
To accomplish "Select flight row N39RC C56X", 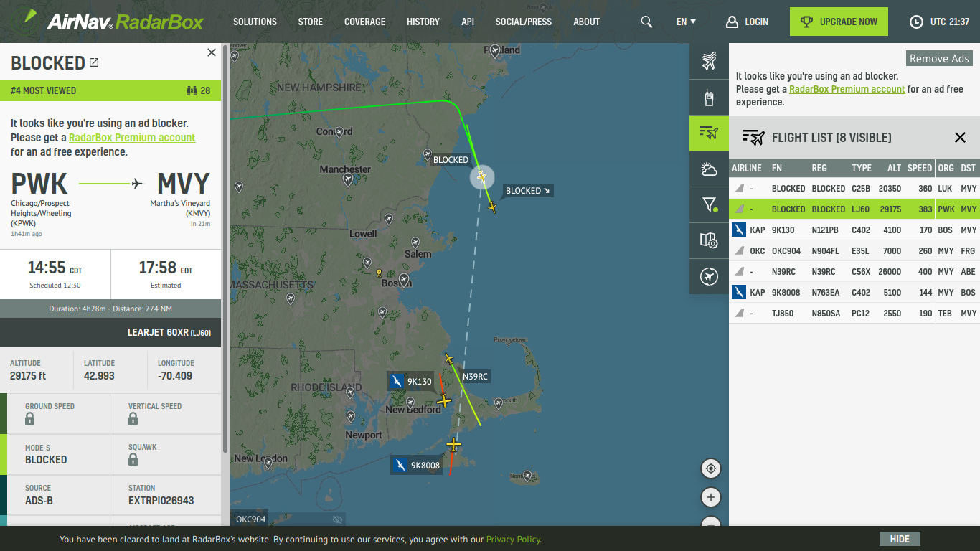I will [x=854, y=272].
